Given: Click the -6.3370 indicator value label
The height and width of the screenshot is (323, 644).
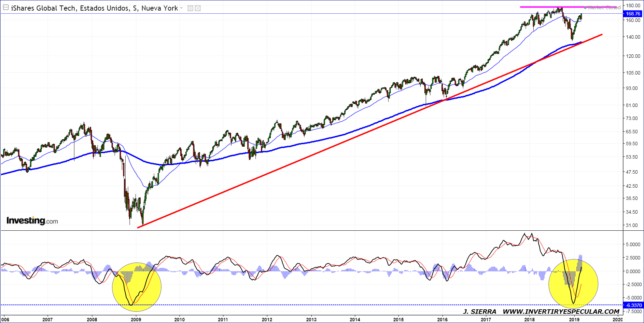Looking at the screenshot, I should pyautogui.click(x=633, y=305).
